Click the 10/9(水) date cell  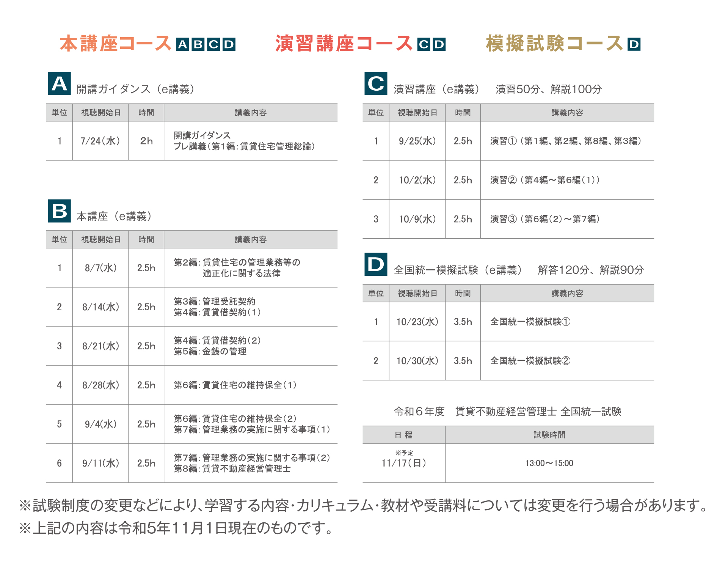[417, 219]
